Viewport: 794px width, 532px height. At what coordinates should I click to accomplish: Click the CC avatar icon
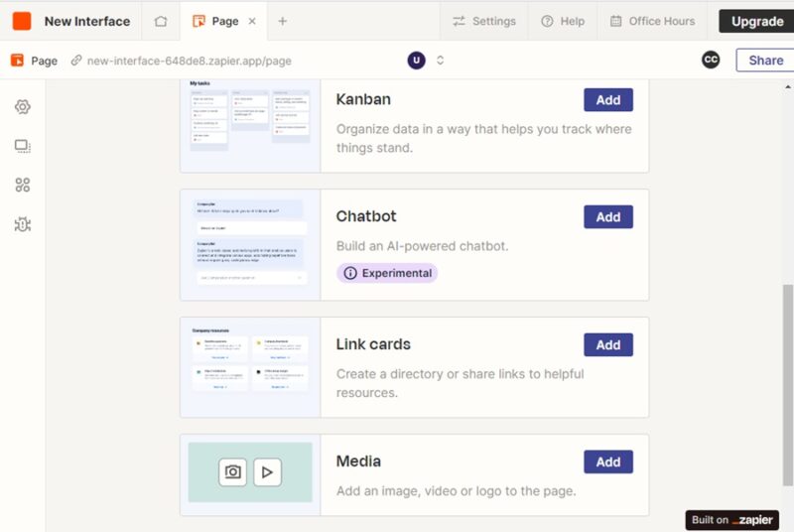point(711,60)
